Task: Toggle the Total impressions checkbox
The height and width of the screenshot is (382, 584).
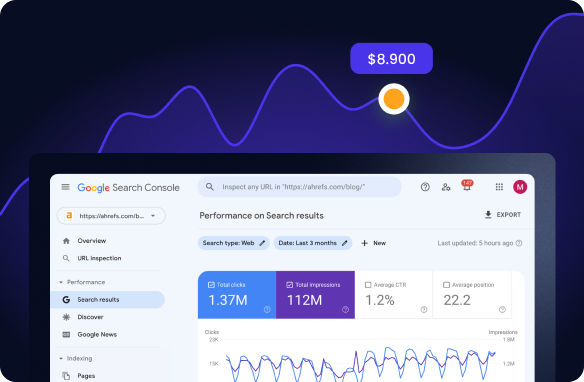Action: tap(289, 285)
